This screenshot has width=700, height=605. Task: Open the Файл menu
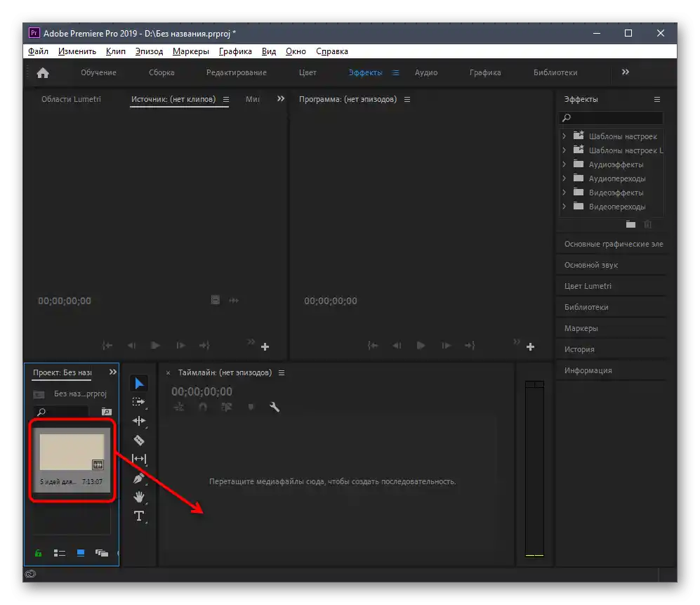[38, 51]
